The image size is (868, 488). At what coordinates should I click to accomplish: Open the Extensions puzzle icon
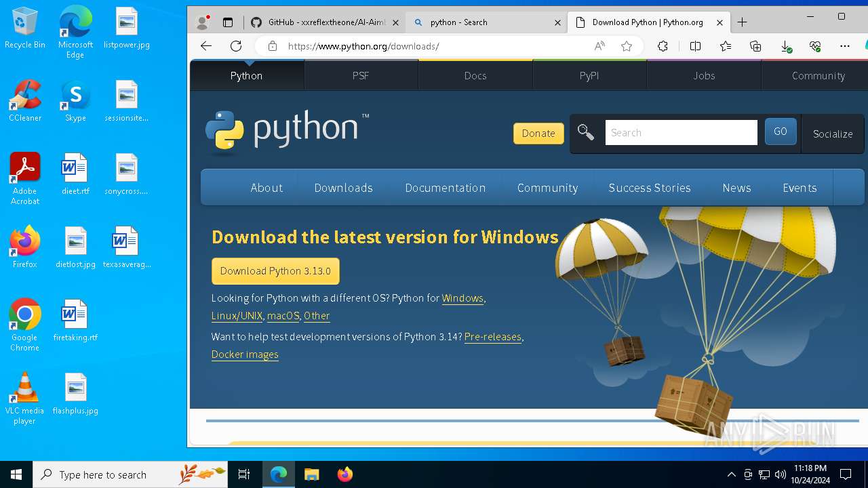663,46
